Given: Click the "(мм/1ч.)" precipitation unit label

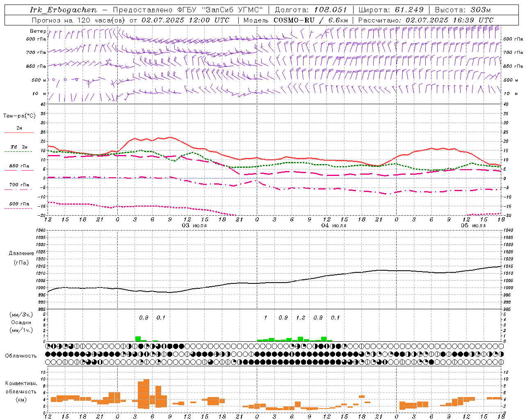Looking at the screenshot, I should pos(21,330).
